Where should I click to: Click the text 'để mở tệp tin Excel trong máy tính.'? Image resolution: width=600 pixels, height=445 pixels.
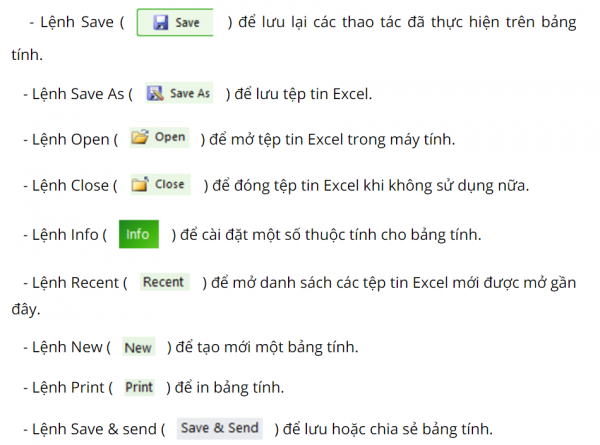[x=332, y=140]
